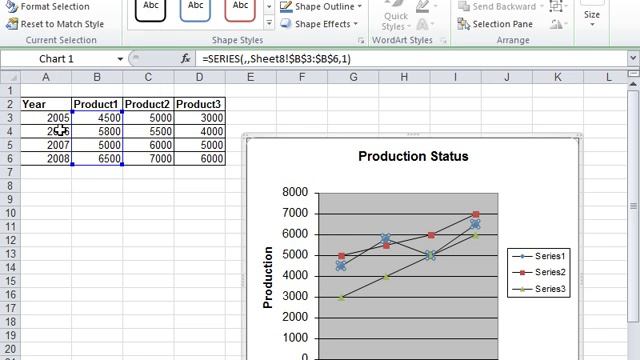Click the Production Status chart title
The width and height of the screenshot is (640, 360).
click(413, 156)
